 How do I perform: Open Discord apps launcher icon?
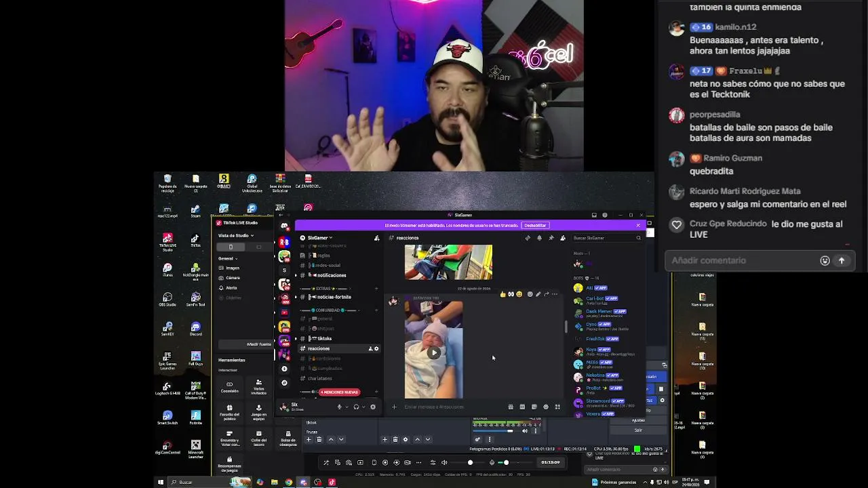(x=557, y=407)
